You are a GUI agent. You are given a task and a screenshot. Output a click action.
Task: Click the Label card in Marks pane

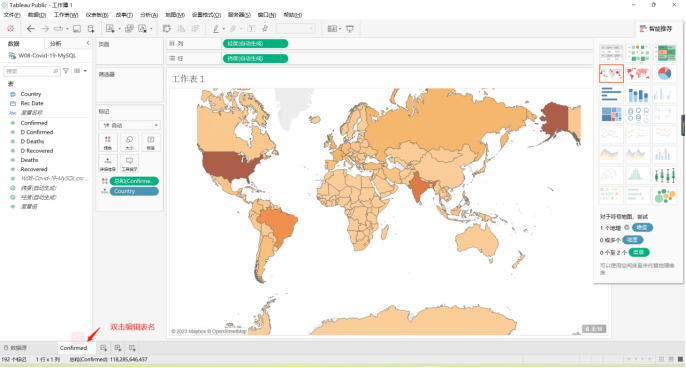coord(150,143)
